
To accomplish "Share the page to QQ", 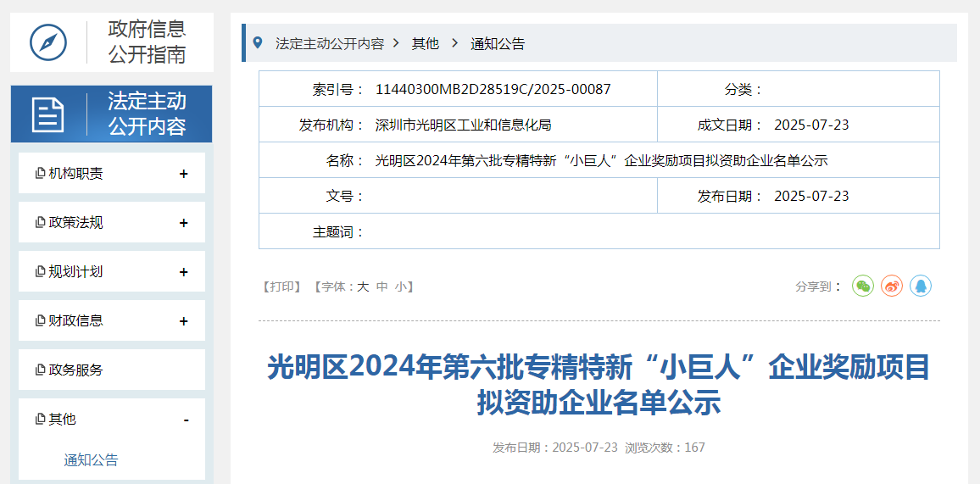I will 921,286.
